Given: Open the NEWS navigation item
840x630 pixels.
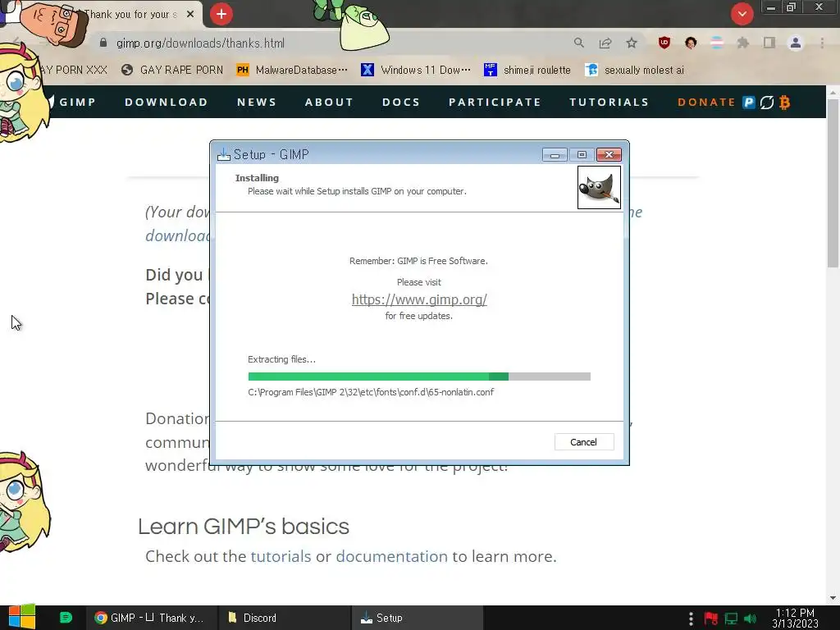Looking at the screenshot, I should point(257,102).
